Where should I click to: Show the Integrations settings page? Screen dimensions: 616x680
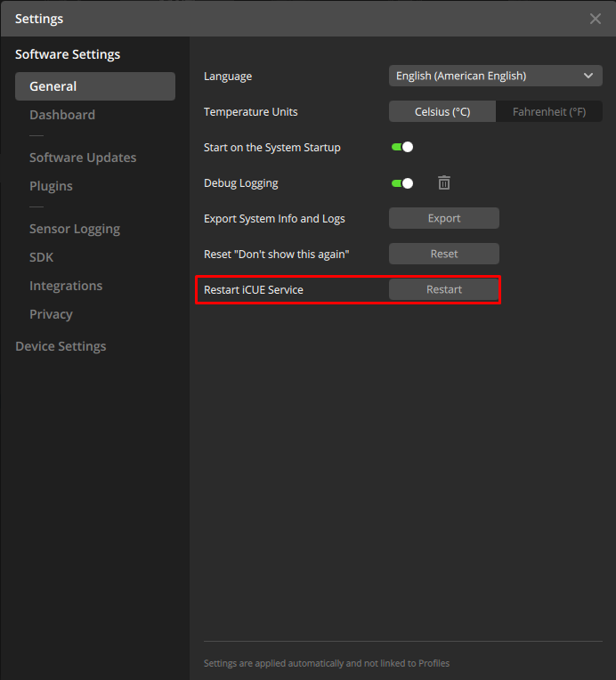[66, 286]
